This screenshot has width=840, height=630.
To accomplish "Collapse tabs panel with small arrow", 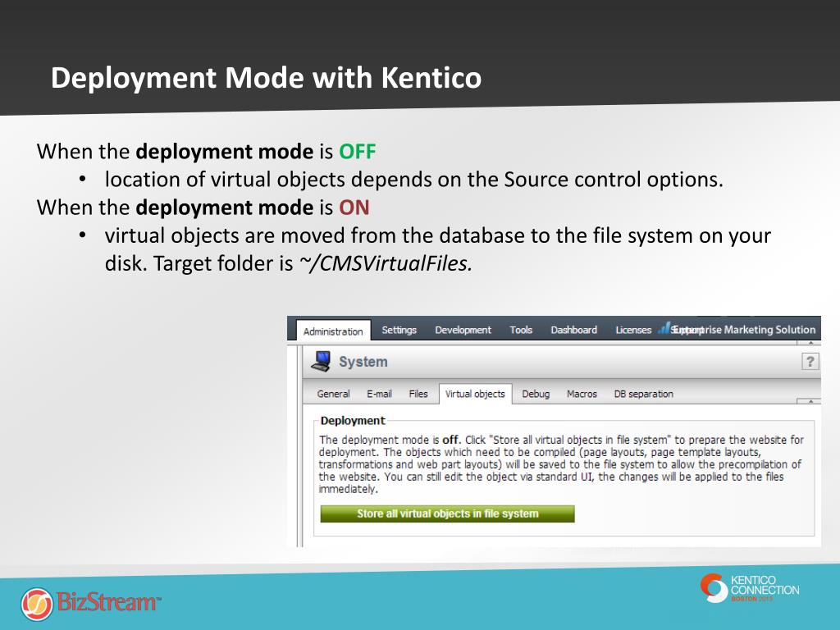I will (x=810, y=400).
